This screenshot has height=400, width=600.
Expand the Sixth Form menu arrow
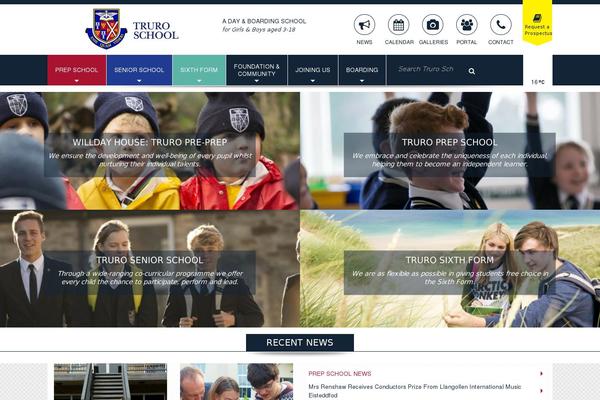pyautogui.click(x=199, y=81)
